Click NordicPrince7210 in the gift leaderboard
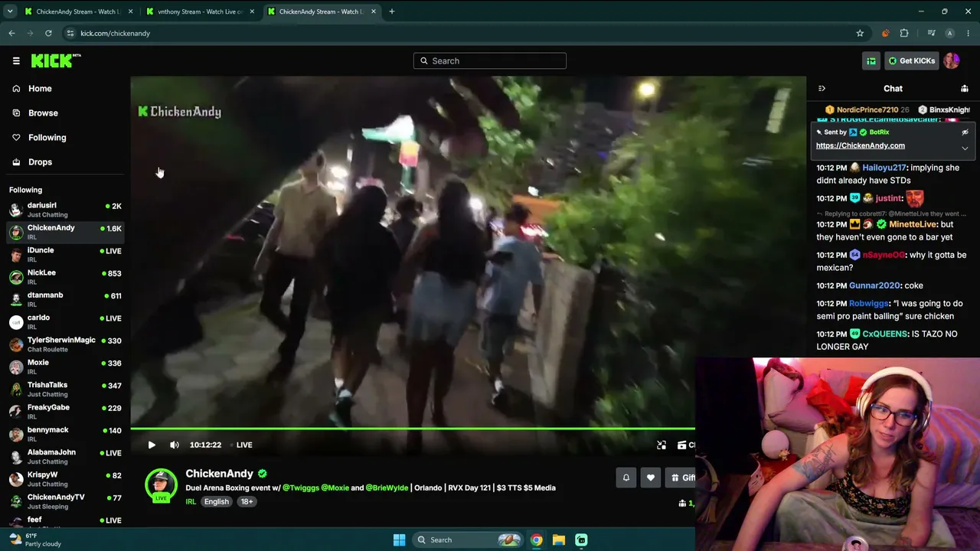The width and height of the screenshot is (980, 551). (x=867, y=109)
